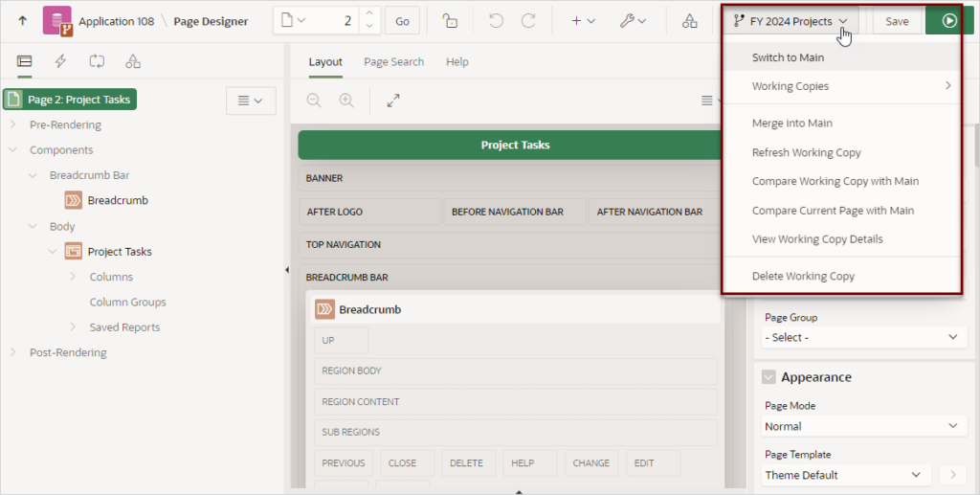Viewport: 980px width, 495px height.
Task: Decrement the page number stepper
Action: tap(368, 27)
